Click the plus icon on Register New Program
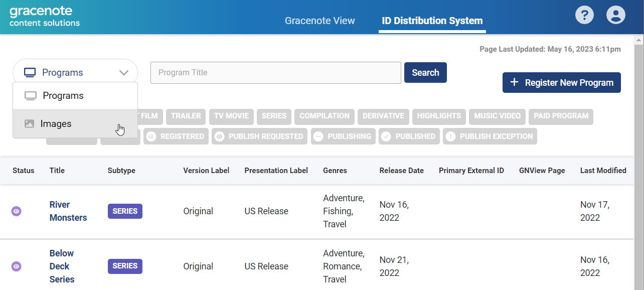This screenshot has width=644, height=290. [514, 82]
